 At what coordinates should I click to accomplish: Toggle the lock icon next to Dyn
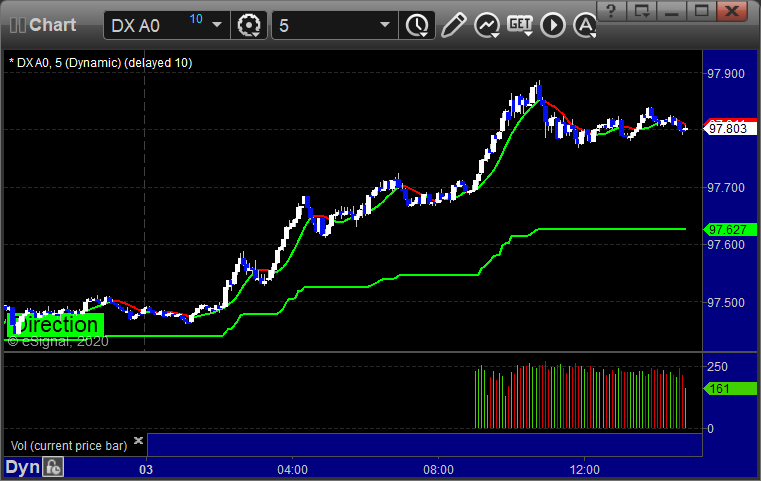coord(53,467)
